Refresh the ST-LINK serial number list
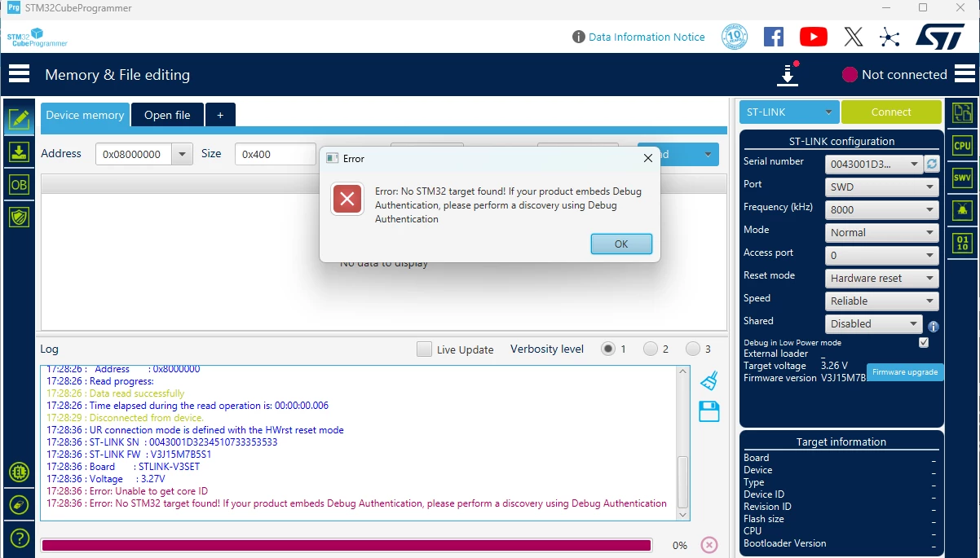 click(x=932, y=164)
